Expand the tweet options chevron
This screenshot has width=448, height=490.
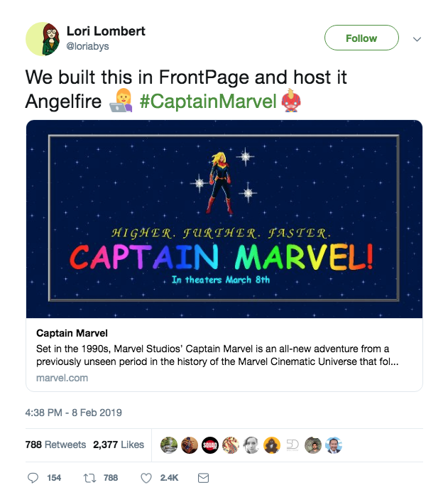point(417,39)
